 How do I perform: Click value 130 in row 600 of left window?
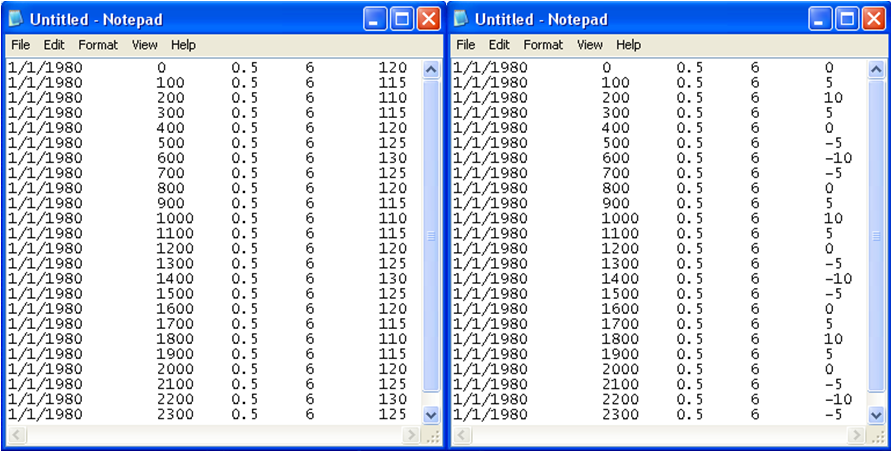[393, 158]
